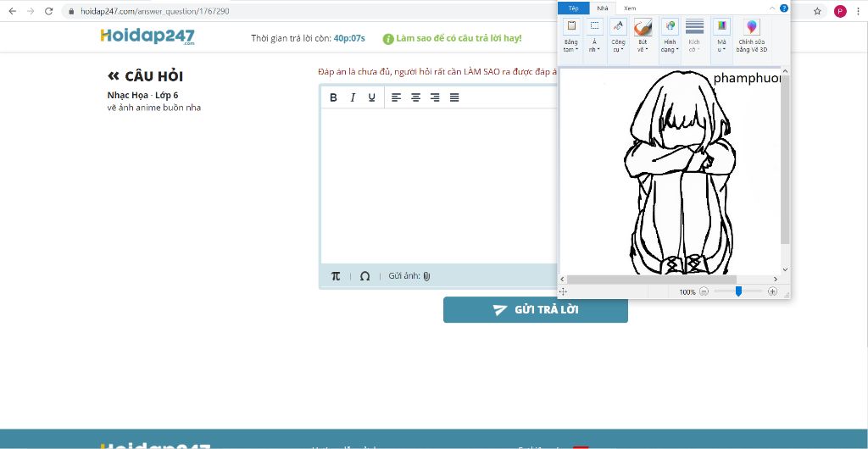Open the Ảnh image group dropdown in Paint
The image size is (868, 449).
pyautogui.click(x=594, y=36)
